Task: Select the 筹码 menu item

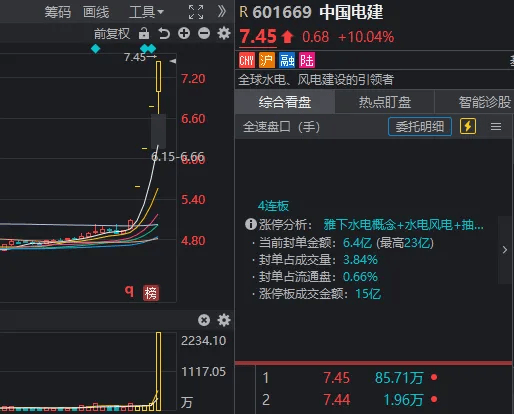Action: point(58,12)
